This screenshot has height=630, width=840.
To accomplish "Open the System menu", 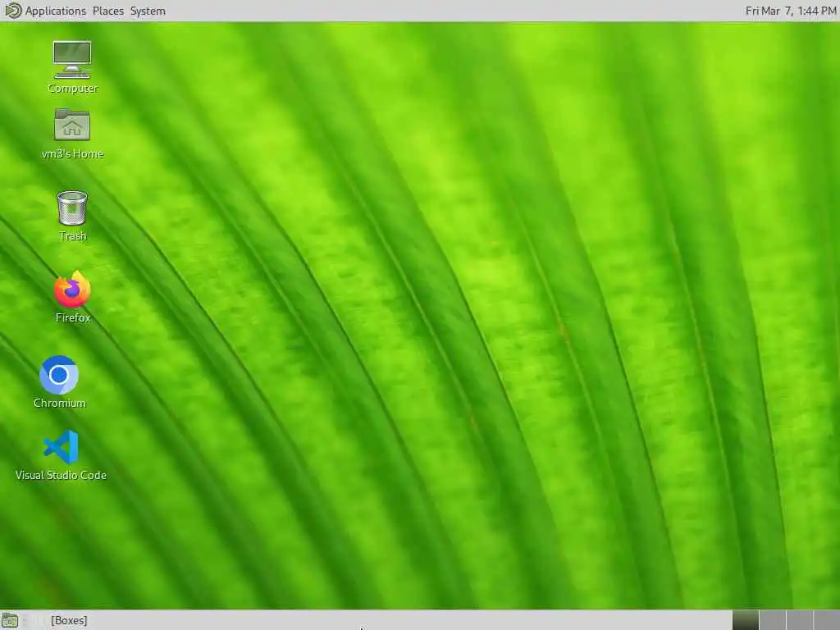I will coord(148,11).
